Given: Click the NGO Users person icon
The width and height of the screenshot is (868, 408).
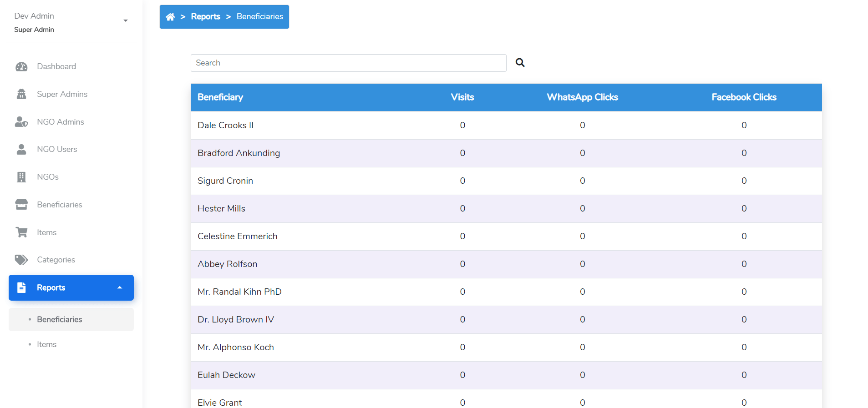Looking at the screenshot, I should 21,149.
